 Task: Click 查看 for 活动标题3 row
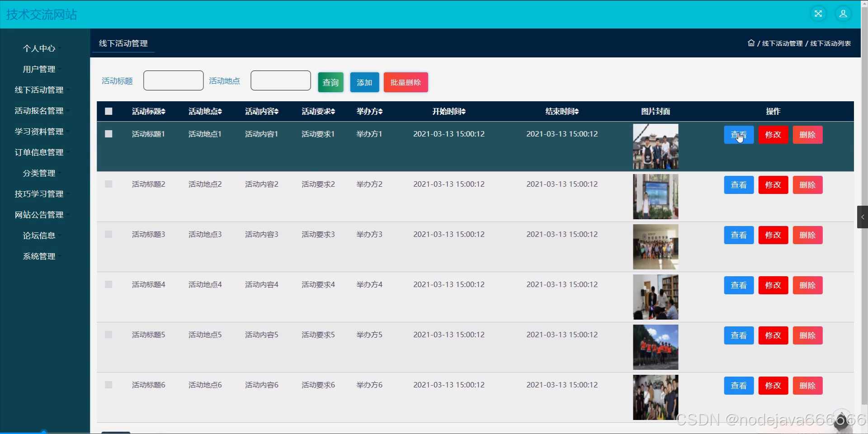739,235
